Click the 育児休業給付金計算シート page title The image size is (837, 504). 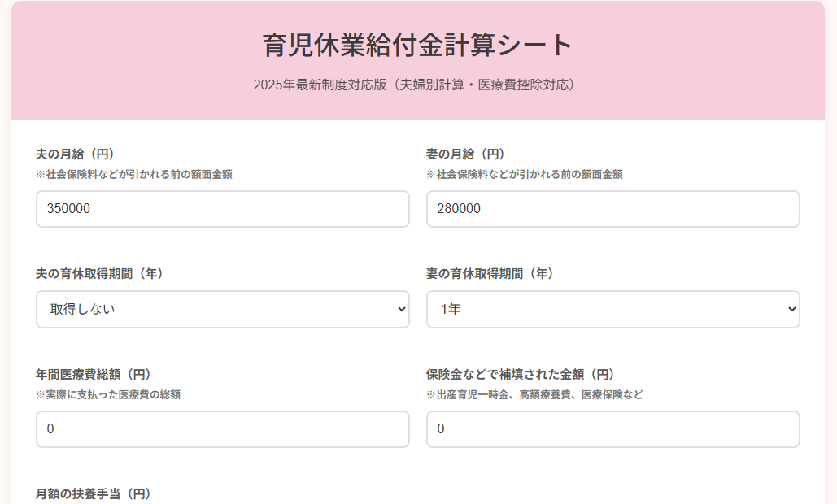coord(418,45)
